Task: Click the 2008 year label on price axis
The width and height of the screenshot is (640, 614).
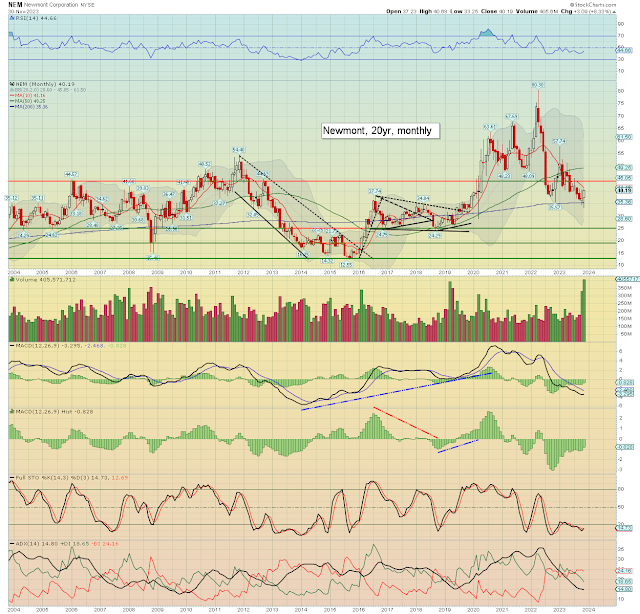Action: click(x=129, y=272)
